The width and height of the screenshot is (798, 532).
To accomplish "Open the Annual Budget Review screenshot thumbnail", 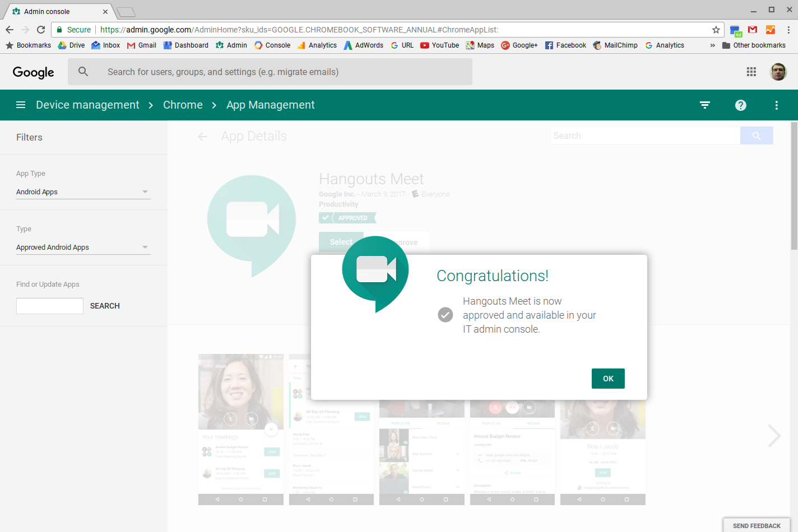I will 512,452.
